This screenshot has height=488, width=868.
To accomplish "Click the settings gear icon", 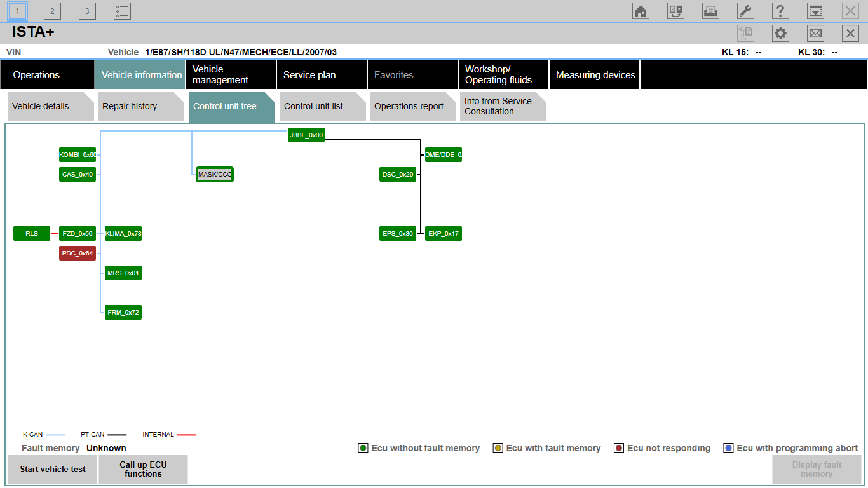I will coord(780,34).
